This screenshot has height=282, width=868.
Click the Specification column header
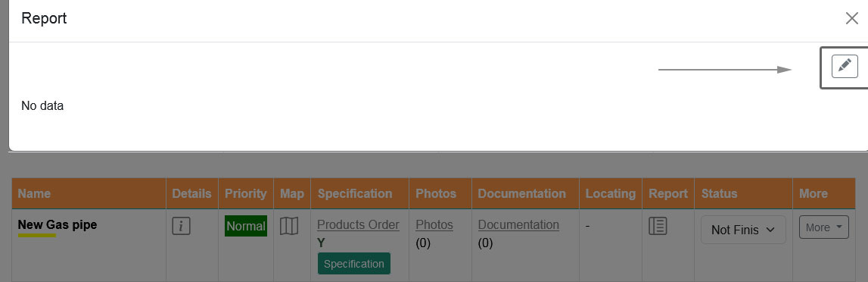click(355, 193)
